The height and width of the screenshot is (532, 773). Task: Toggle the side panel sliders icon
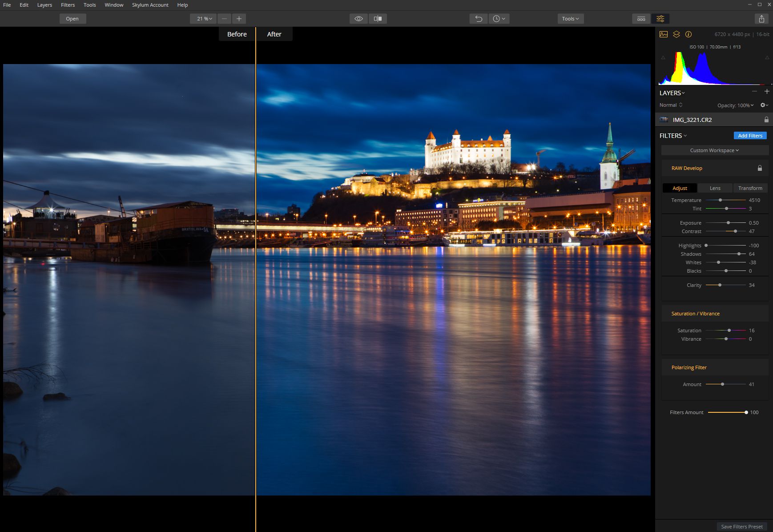660,19
